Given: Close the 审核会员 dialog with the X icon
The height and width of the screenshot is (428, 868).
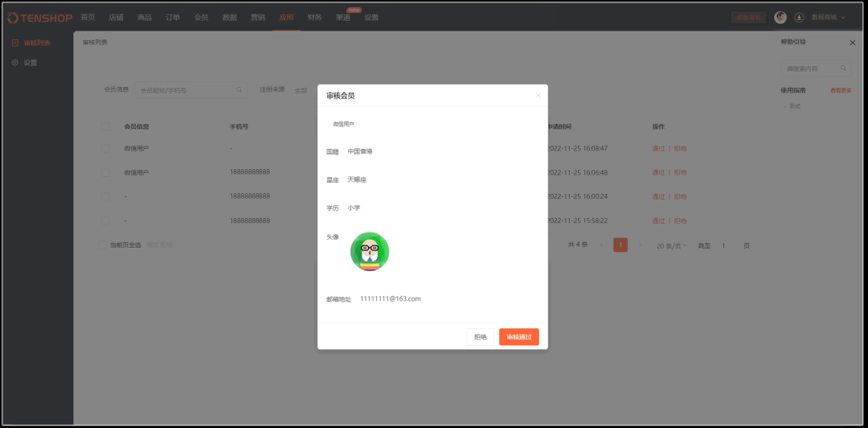Looking at the screenshot, I should pyautogui.click(x=538, y=96).
